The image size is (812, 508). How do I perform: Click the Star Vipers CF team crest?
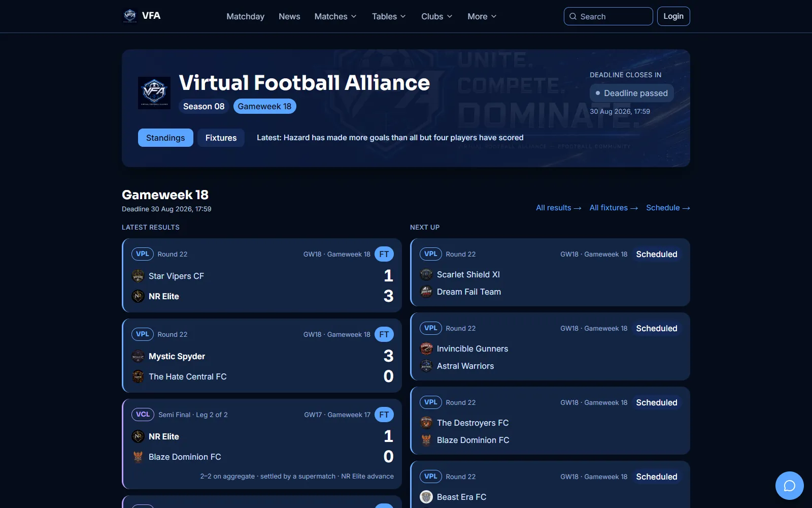pos(138,276)
